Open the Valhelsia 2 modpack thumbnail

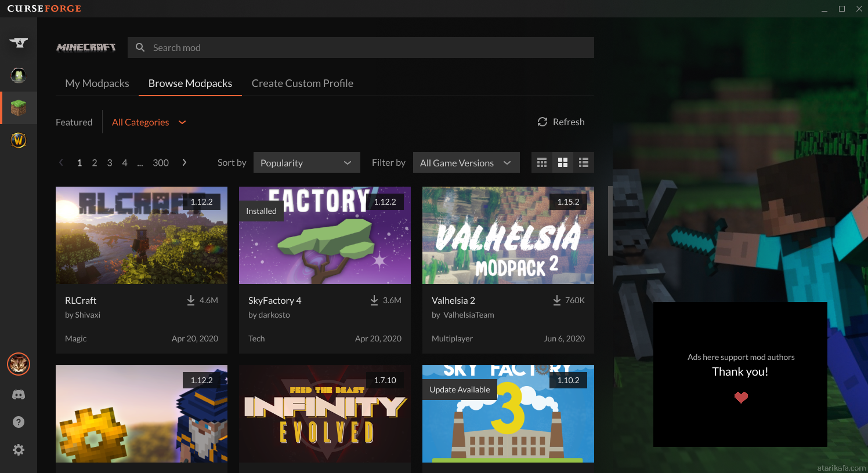tap(508, 235)
